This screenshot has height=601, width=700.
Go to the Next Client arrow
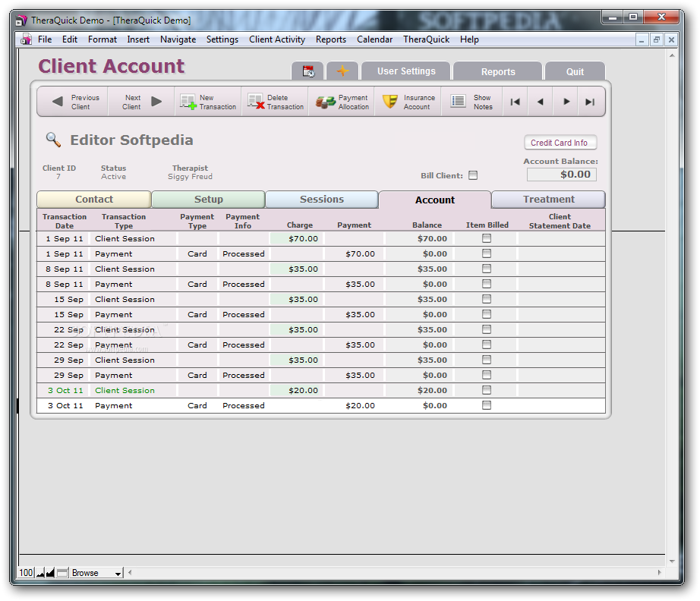pos(156,102)
